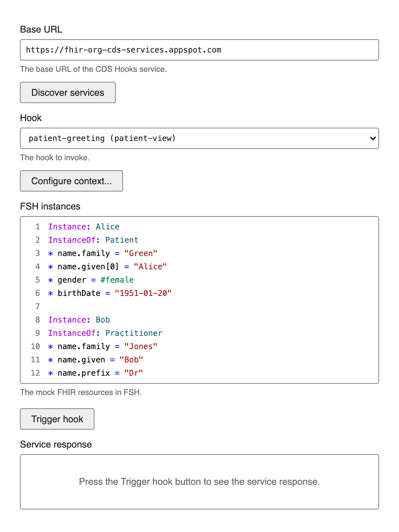Place cursor on the "Green" family name string
Image resolution: width=399 pixels, height=532 pixels.
coord(141,253)
